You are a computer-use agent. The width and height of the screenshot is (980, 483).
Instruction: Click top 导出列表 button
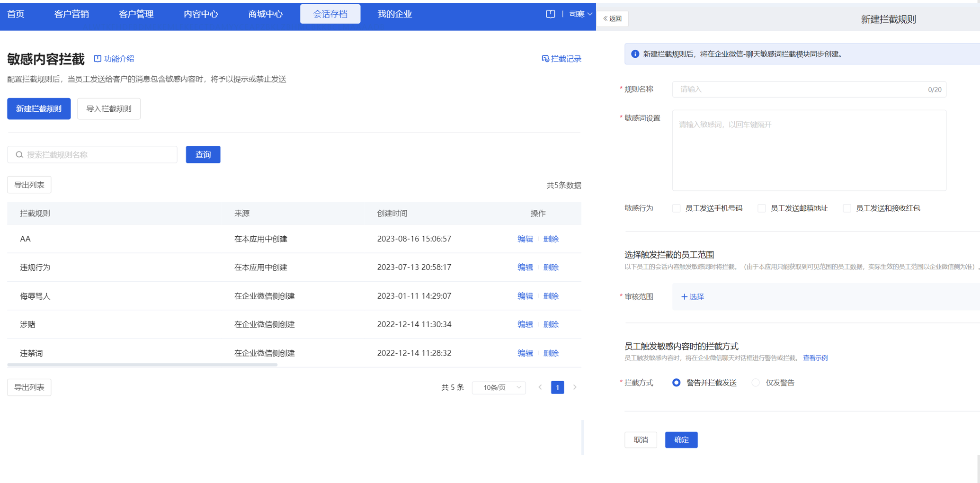29,185
